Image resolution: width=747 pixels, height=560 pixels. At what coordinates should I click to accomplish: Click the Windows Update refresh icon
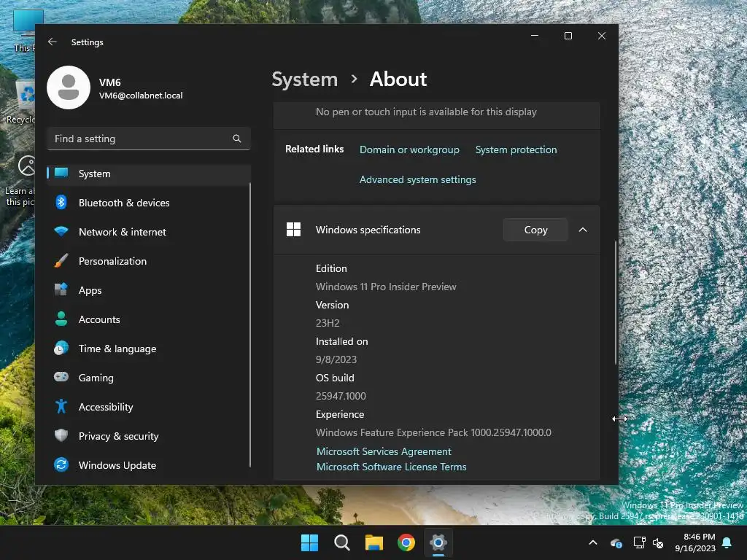61,464
